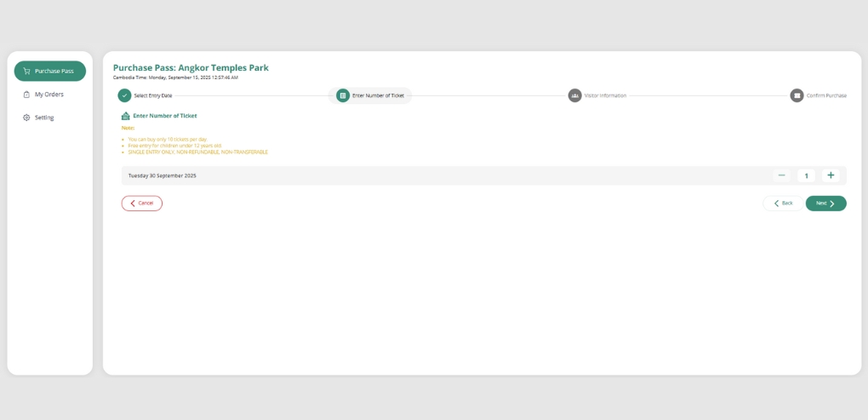The image size is (868, 420).
Task: Click the free entry for children note
Action: [x=175, y=145]
